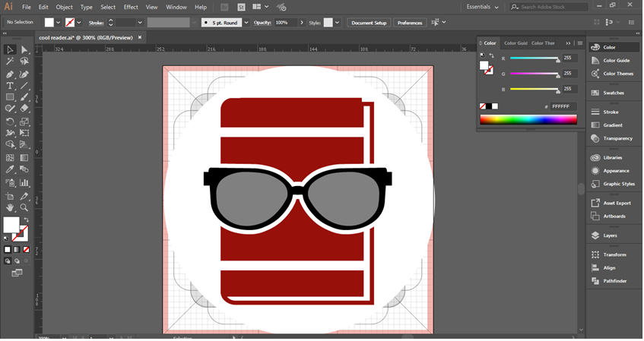
Task: Activate the Eyedropper tool
Action: pyautogui.click(x=10, y=169)
